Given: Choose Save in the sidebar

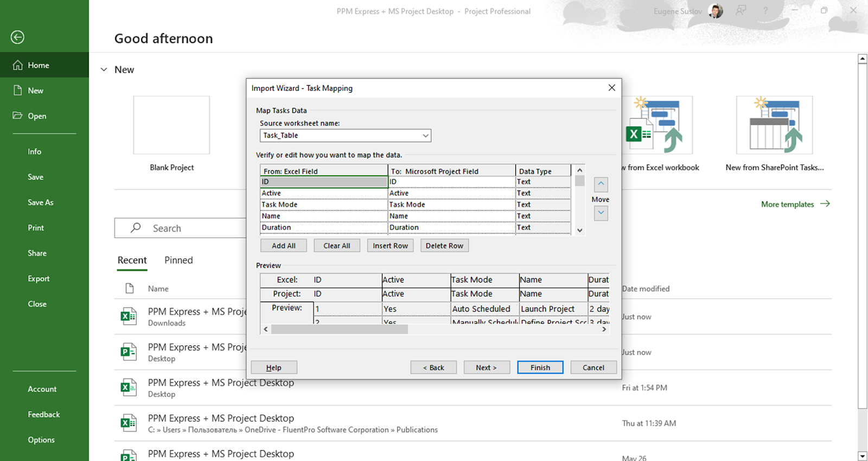Looking at the screenshot, I should click(36, 177).
